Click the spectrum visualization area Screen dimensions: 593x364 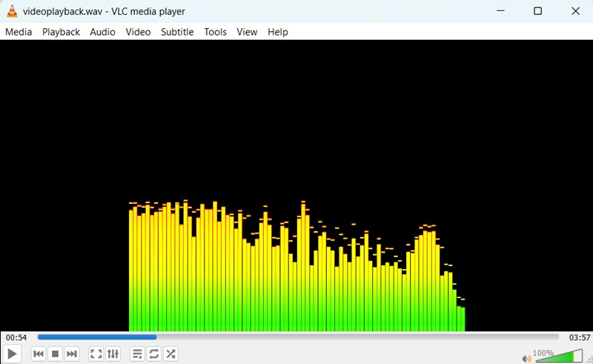point(296,185)
